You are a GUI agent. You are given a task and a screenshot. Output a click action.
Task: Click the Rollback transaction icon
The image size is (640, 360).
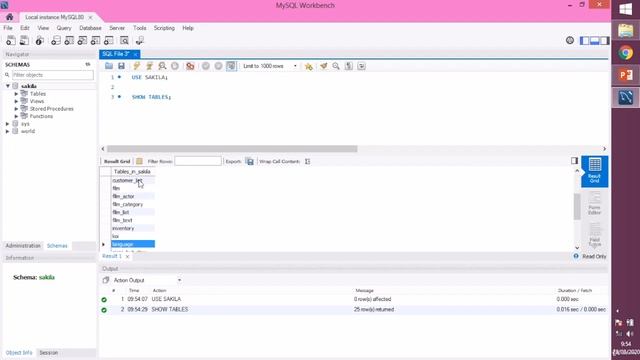(x=218, y=66)
